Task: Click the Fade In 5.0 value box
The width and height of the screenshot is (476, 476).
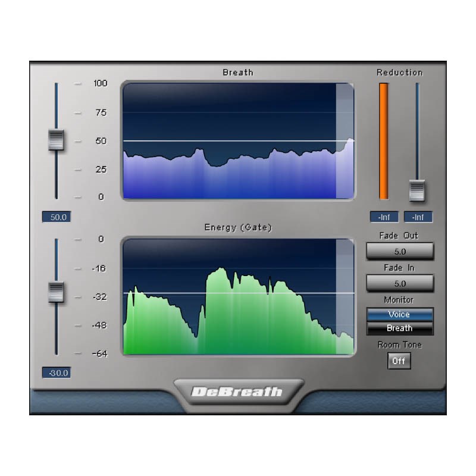Action: (x=399, y=284)
